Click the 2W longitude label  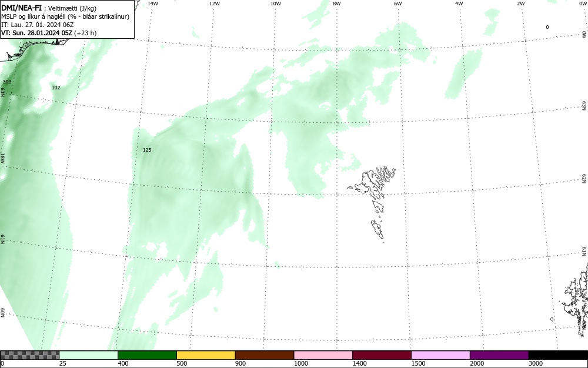point(520,4)
